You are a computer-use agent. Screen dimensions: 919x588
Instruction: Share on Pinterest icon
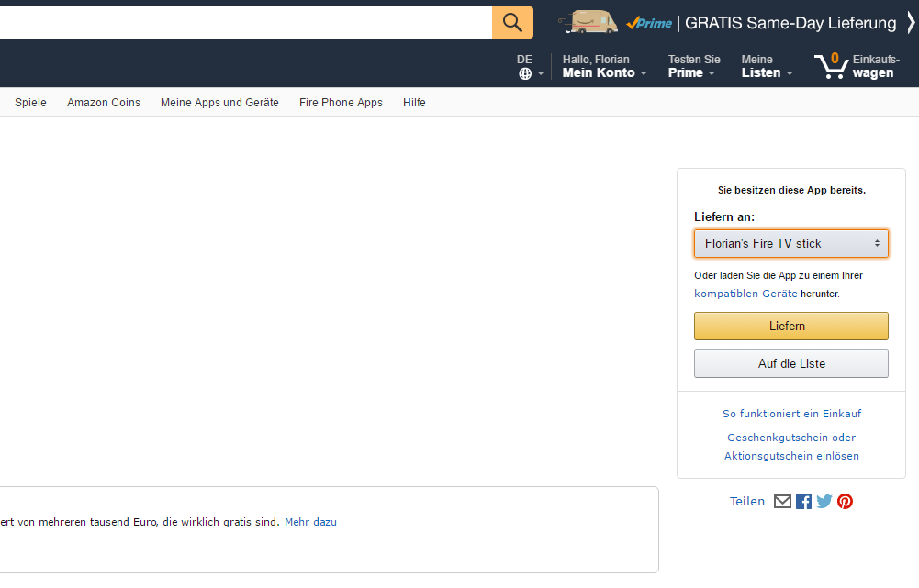[845, 502]
